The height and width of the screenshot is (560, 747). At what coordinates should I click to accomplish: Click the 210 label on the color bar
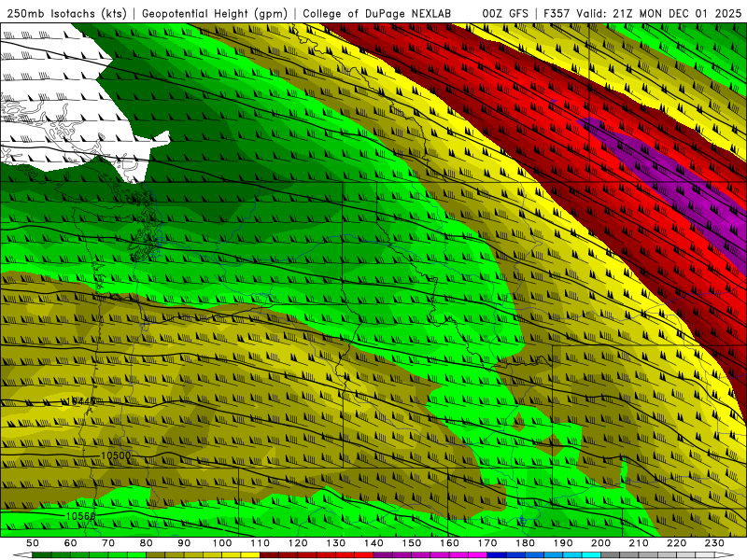click(639, 543)
